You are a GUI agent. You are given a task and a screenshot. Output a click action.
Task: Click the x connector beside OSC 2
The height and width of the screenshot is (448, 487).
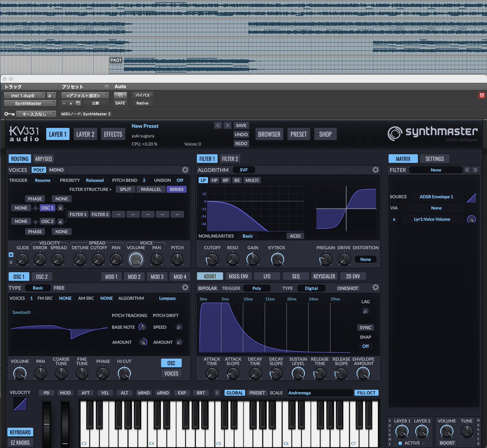[60, 222]
